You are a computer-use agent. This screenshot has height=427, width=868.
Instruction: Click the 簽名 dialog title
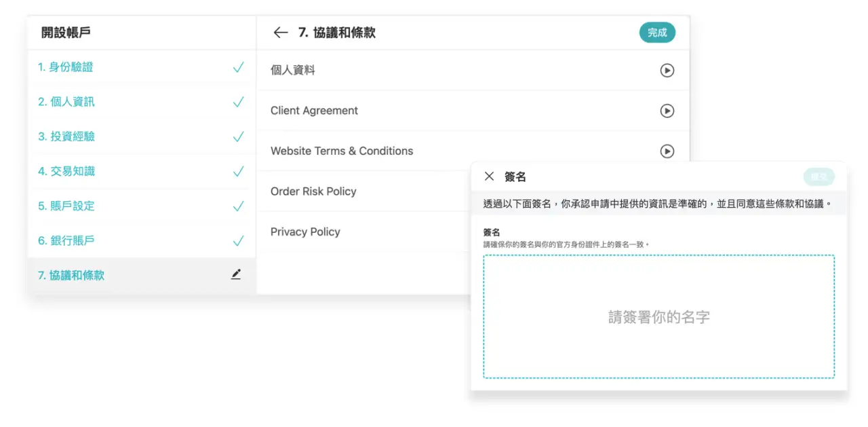tap(515, 177)
